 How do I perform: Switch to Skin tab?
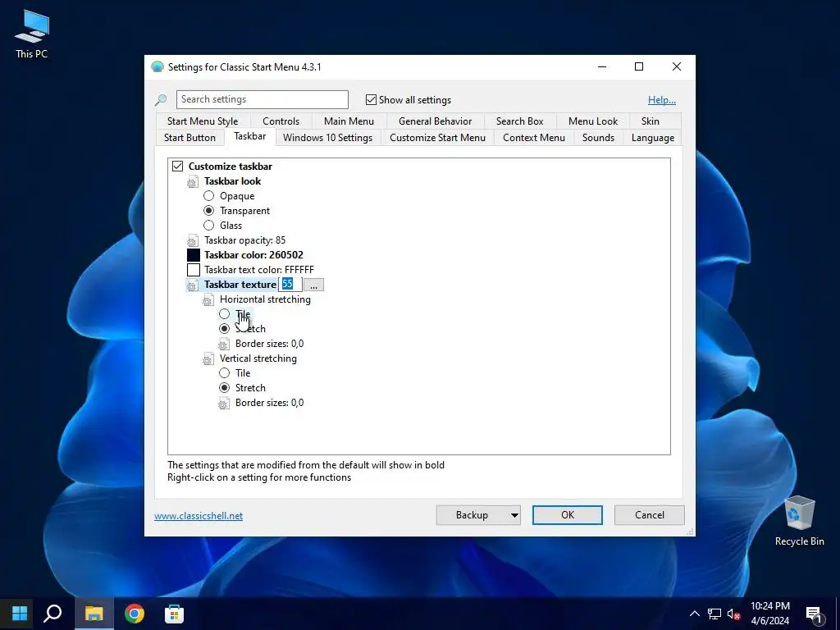[651, 121]
